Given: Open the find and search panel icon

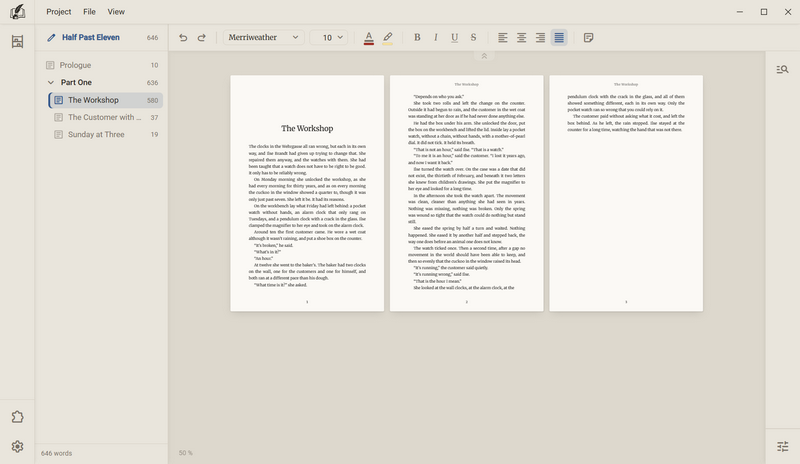Looking at the screenshot, I should [x=783, y=69].
